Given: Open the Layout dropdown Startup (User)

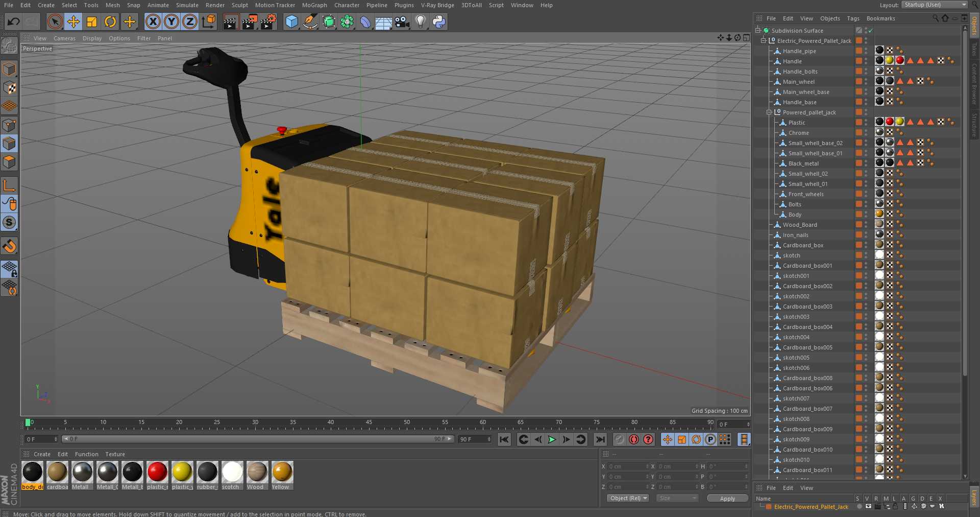Looking at the screenshot, I should [935, 5].
